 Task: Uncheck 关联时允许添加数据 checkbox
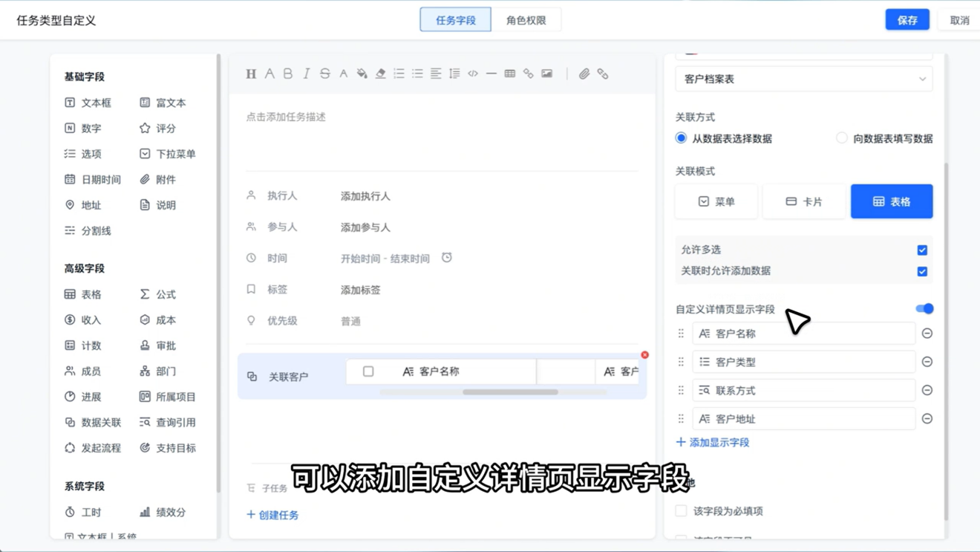[922, 272]
